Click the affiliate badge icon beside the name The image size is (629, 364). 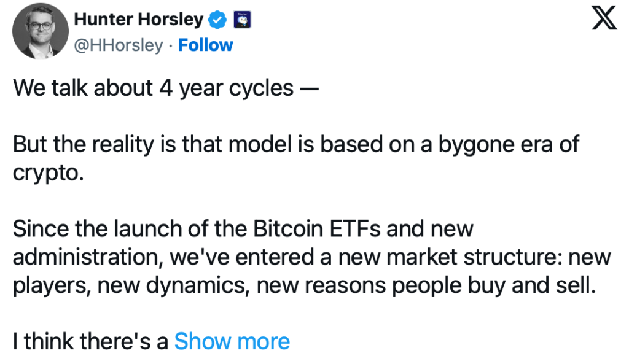242,20
